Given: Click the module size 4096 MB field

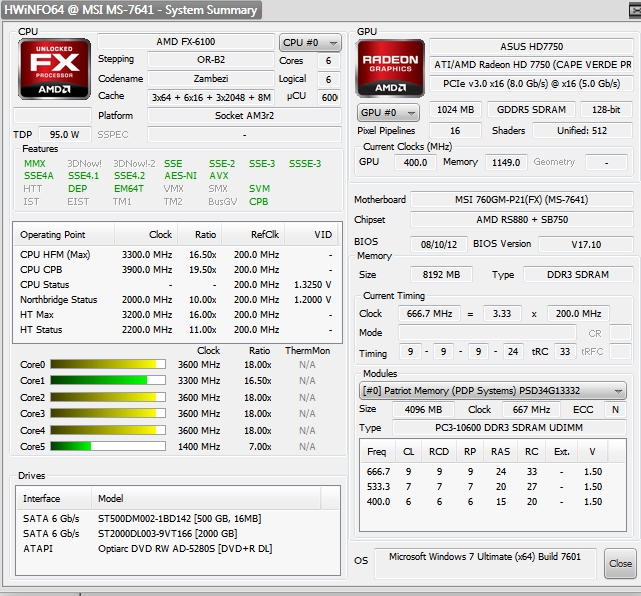Looking at the screenshot, I should tap(423, 410).
